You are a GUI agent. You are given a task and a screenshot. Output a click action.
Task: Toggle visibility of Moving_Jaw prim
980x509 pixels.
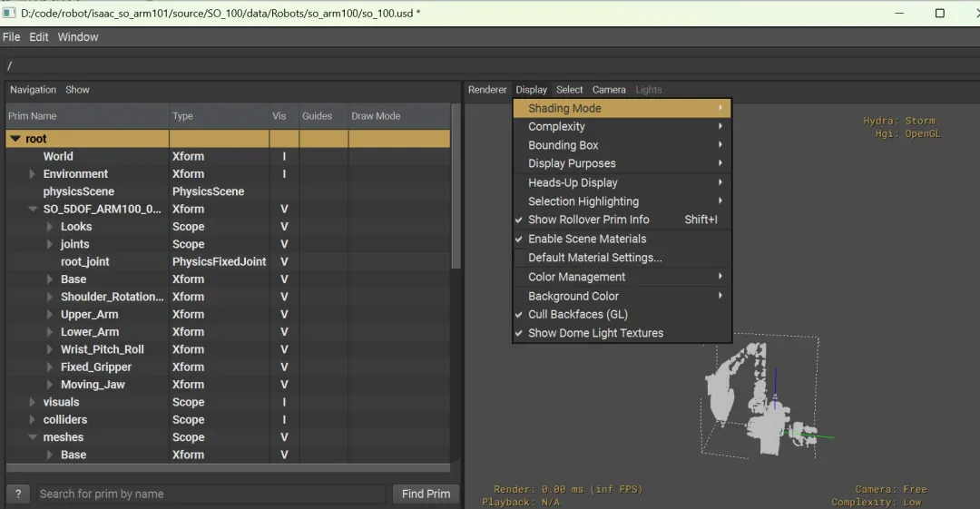pos(284,384)
